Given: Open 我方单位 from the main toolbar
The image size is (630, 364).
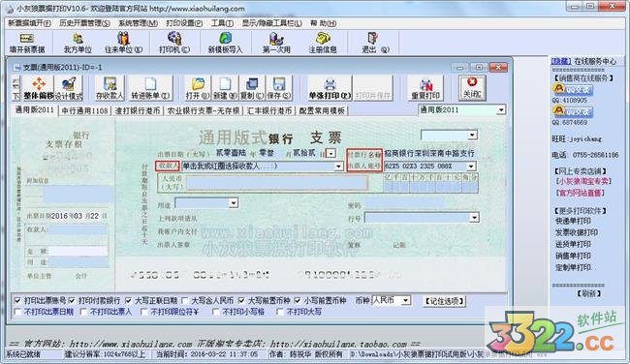Looking at the screenshot, I should tap(78, 44).
